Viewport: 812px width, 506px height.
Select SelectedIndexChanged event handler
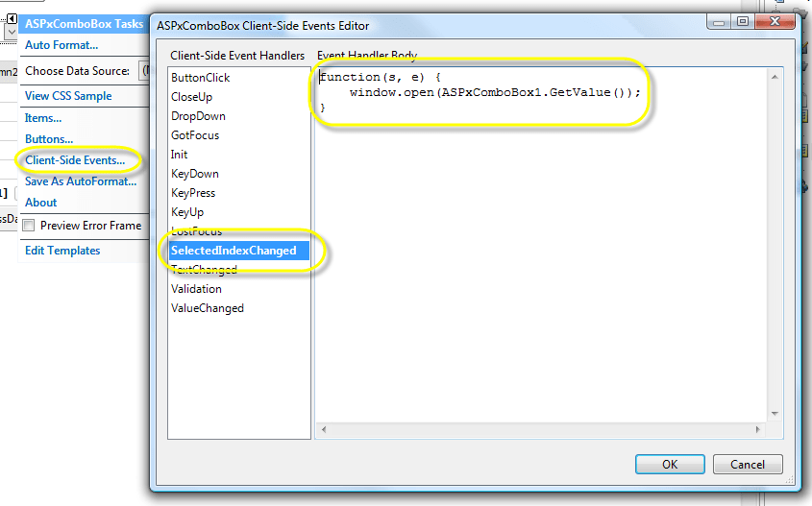[239, 251]
